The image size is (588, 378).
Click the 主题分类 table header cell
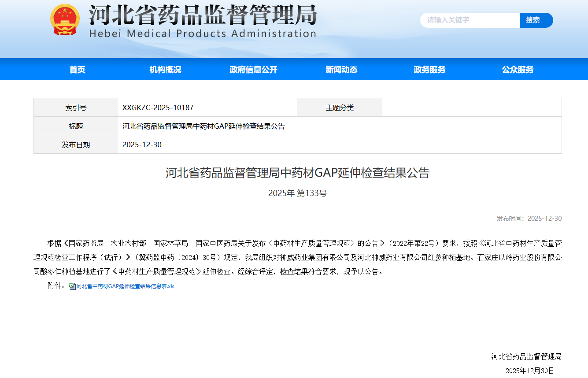[x=340, y=107]
